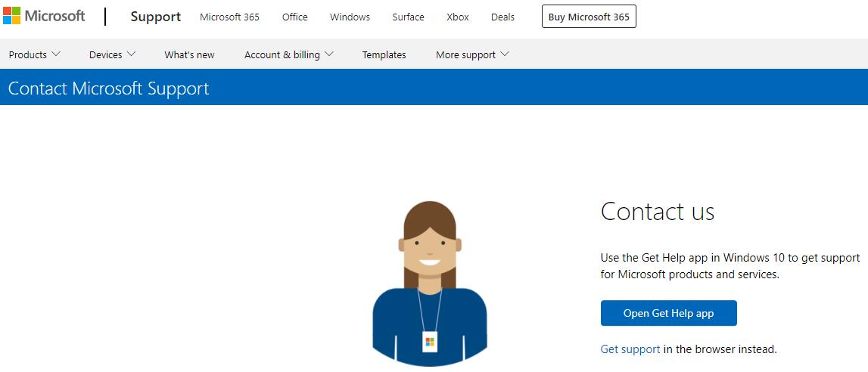Screen dimensions: 868x372
Task: Click the Buy Microsoft 365 button
Action: click(x=589, y=17)
